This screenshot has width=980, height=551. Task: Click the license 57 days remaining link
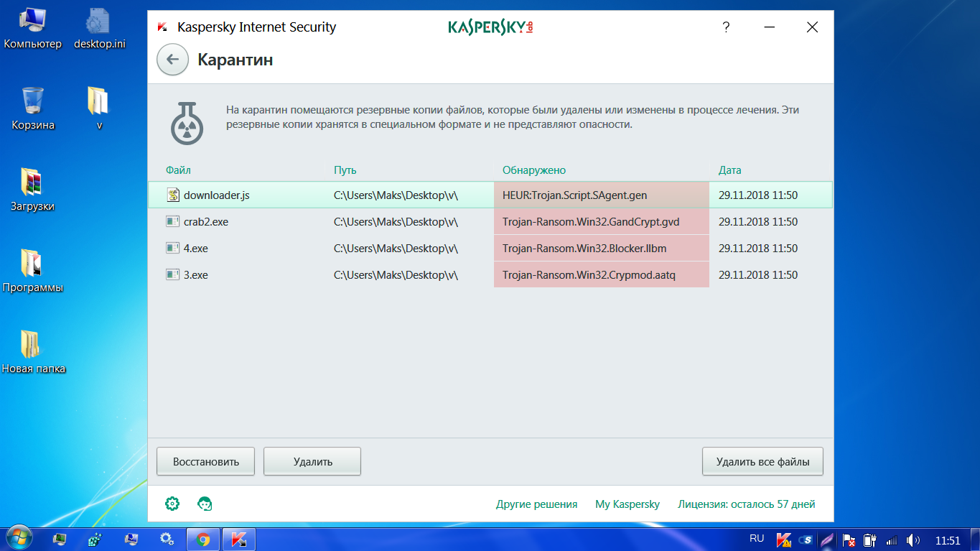coord(747,504)
